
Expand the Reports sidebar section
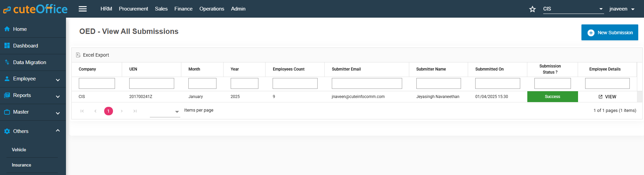57,96
